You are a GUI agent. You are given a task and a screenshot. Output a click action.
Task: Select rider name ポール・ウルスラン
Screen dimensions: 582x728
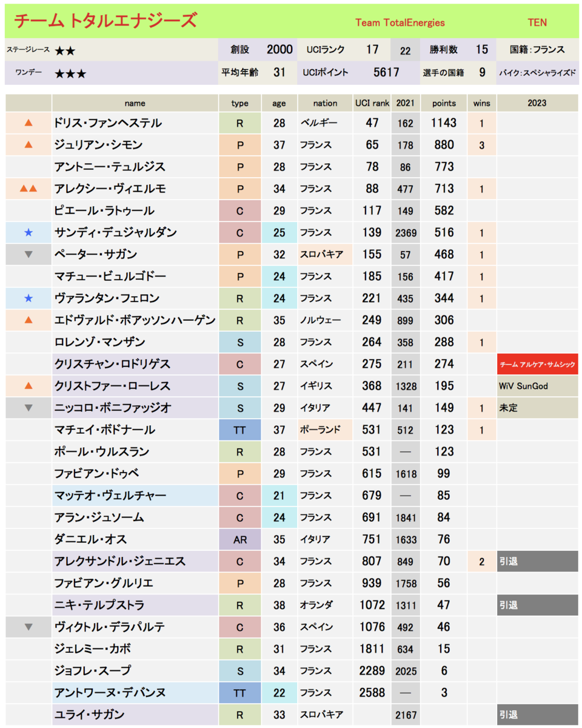pos(102,452)
